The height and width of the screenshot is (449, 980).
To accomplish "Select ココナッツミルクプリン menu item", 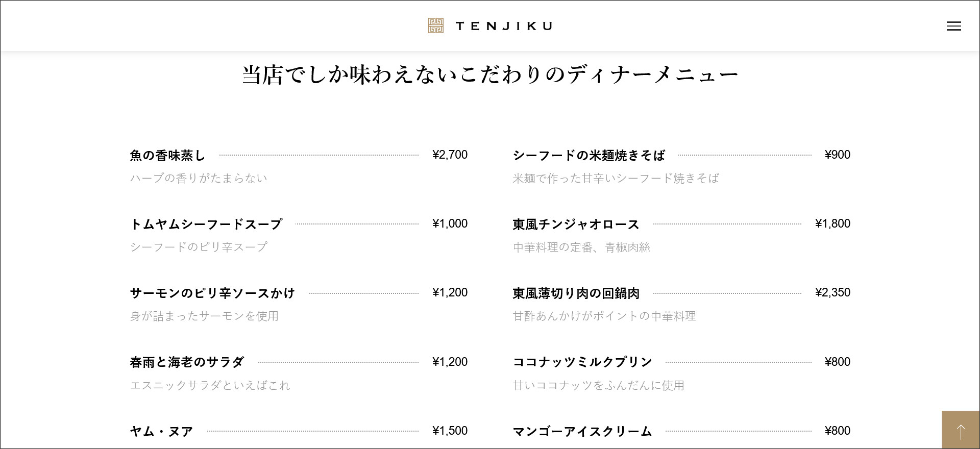I will coord(582,362).
